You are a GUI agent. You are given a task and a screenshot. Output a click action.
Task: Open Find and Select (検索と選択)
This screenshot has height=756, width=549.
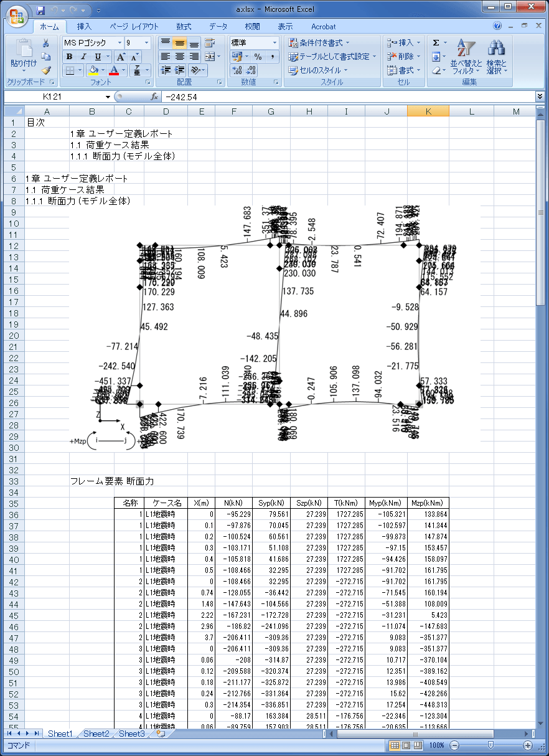(x=497, y=57)
